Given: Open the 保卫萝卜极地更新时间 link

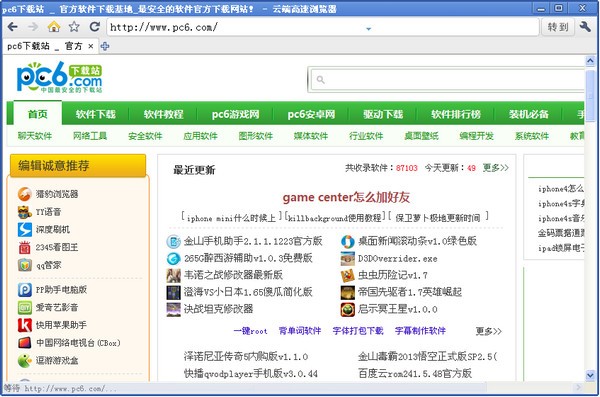Looking at the screenshot, I should tap(438, 218).
